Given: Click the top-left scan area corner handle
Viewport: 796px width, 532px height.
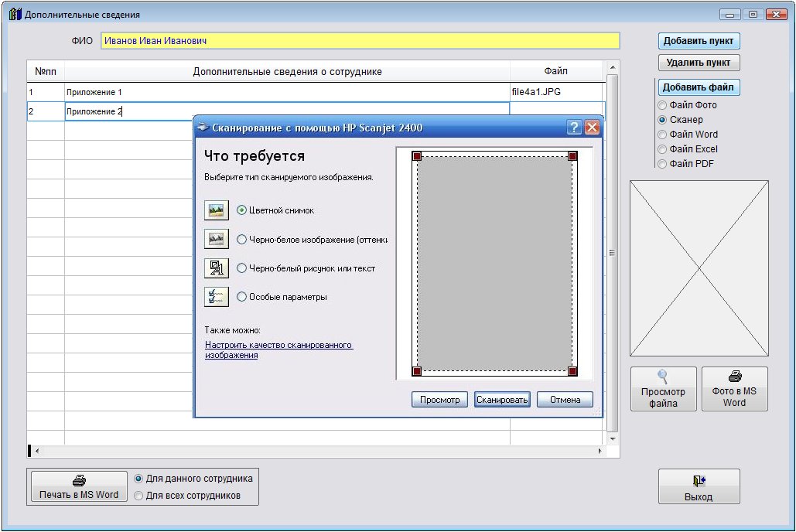Looking at the screenshot, I should coord(417,156).
